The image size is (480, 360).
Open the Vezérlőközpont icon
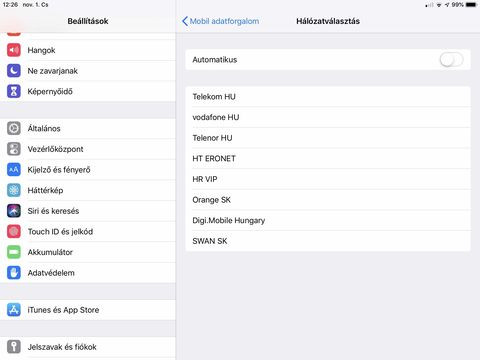[14, 149]
